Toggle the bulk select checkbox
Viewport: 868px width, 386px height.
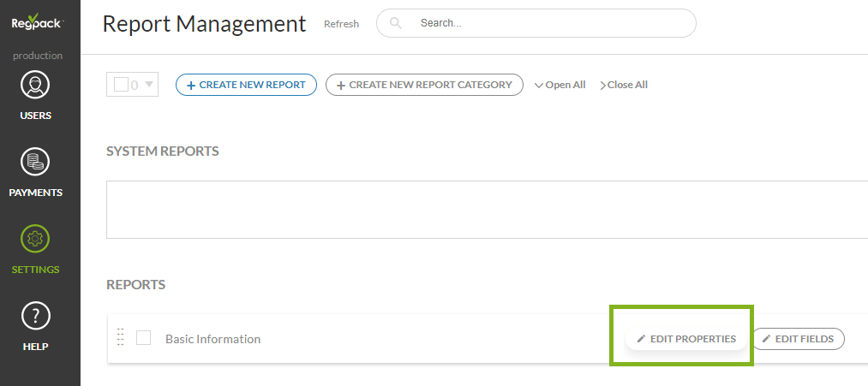tap(121, 85)
